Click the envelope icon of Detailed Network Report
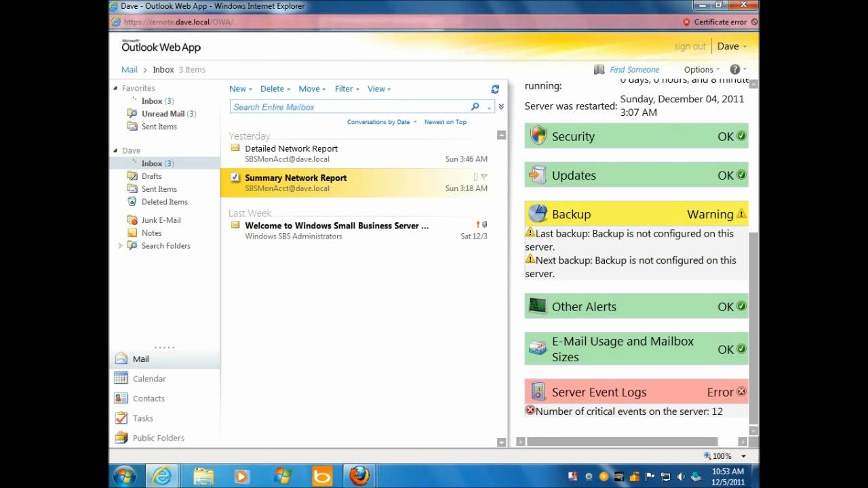 [x=235, y=148]
